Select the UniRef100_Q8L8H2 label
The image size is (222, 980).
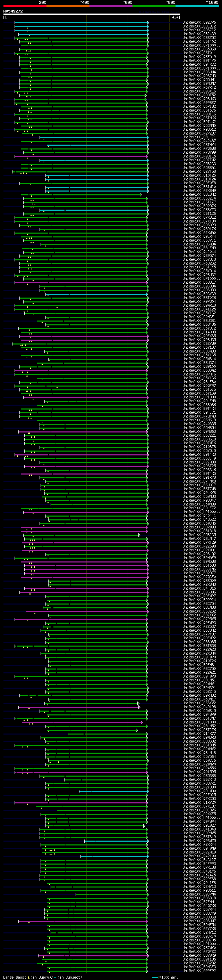[199, 194]
